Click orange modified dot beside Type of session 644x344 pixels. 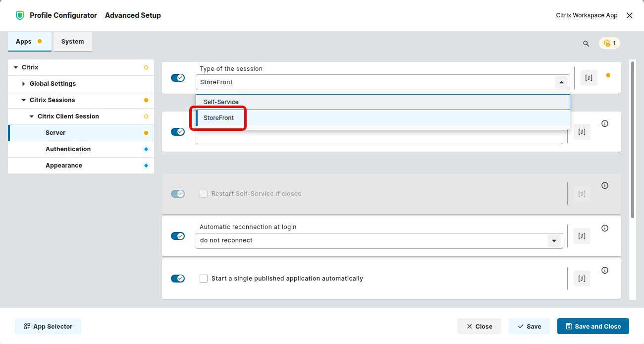(x=608, y=75)
